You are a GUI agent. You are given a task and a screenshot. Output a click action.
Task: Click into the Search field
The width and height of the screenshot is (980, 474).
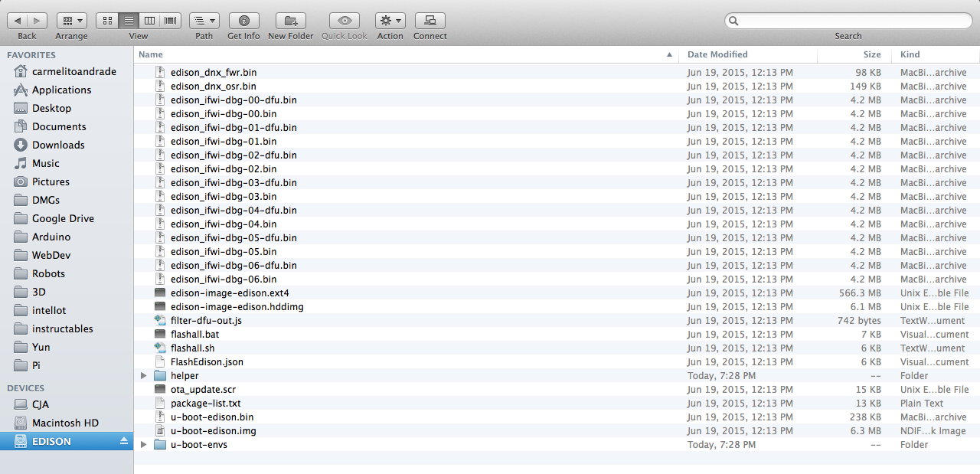848,21
